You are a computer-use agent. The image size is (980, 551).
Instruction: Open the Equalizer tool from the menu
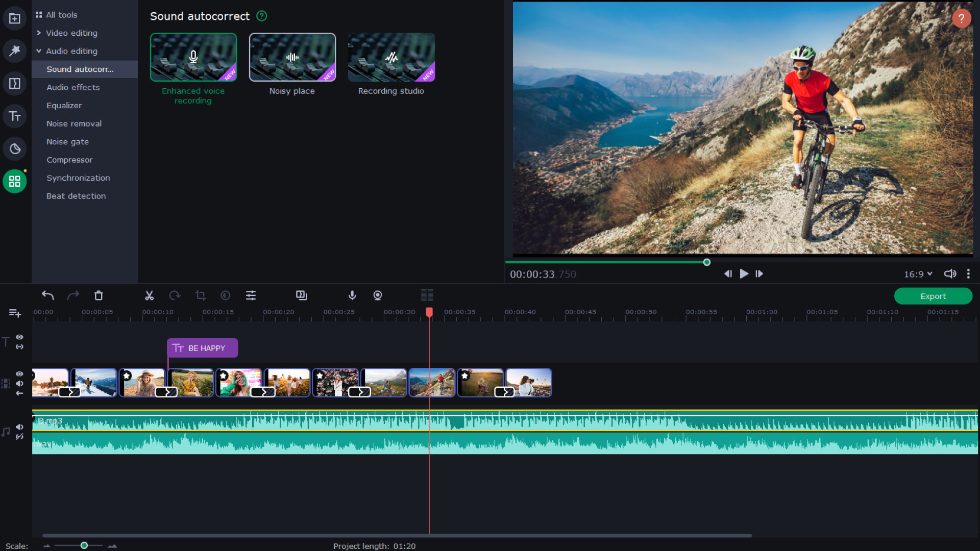[x=64, y=105]
